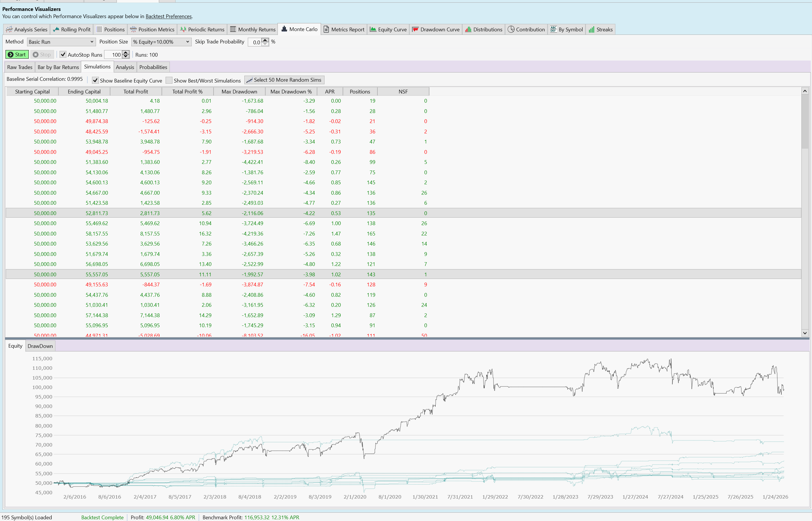The width and height of the screenshot is (812, 521).
Task: Switch to the Probabilities tab
Action: tap(153, 67)
